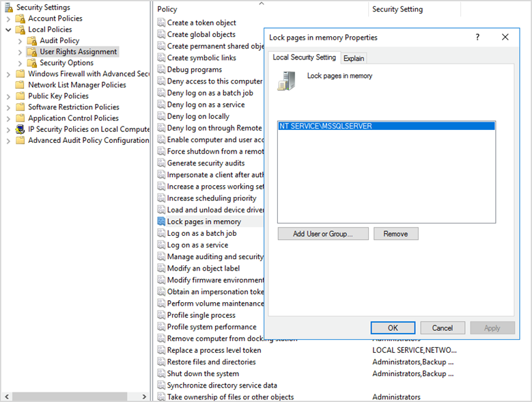532x402 pixels.
Task: Click the Security Settings root icon
Action: (9, 8)
